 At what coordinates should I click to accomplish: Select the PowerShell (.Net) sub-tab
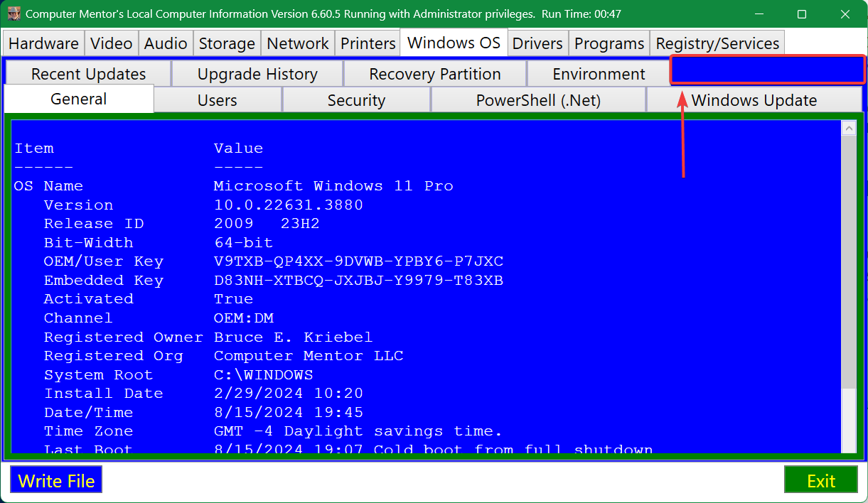point(538,100)
